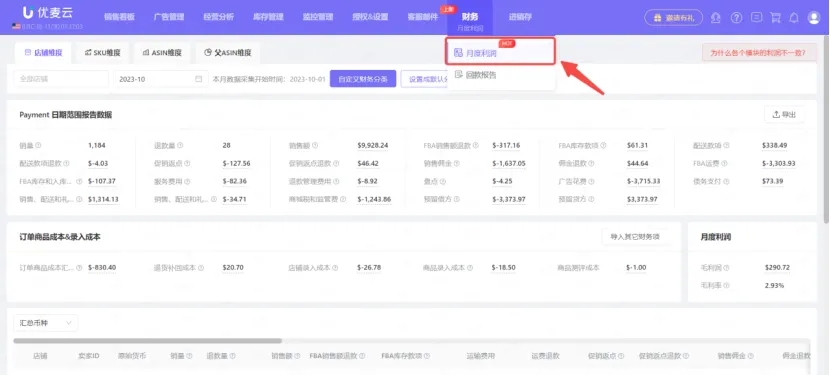This screenshot has width=830, height=376.
Task: Click the 毛利润 value $290.72
Action: point(777,268)
